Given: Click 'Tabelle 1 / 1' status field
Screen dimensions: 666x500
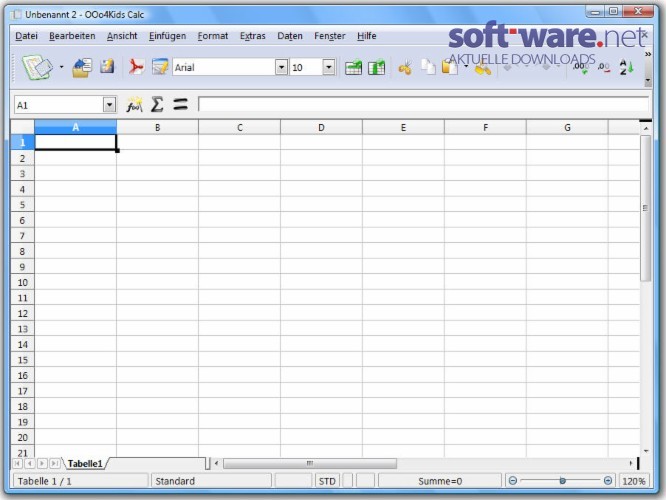Looking at the screenshot, I should [81, 481].
